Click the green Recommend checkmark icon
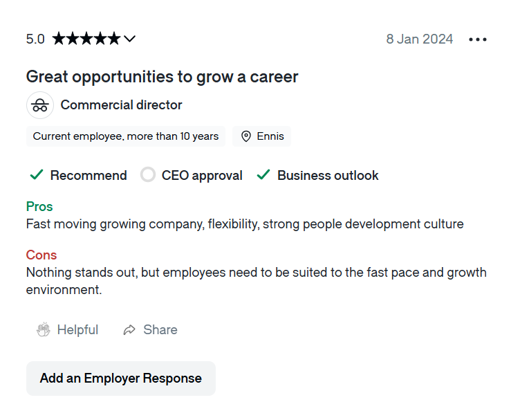The image size is (520, 420). pyautogui.click(x=36, y=175)
